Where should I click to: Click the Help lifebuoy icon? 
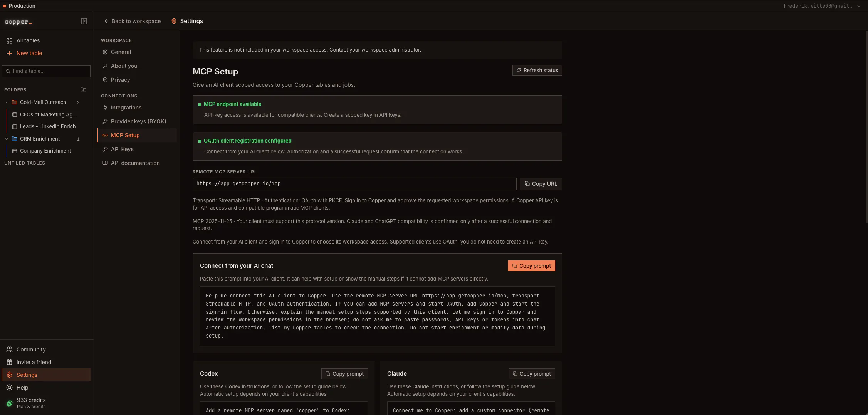pos(10,388)
